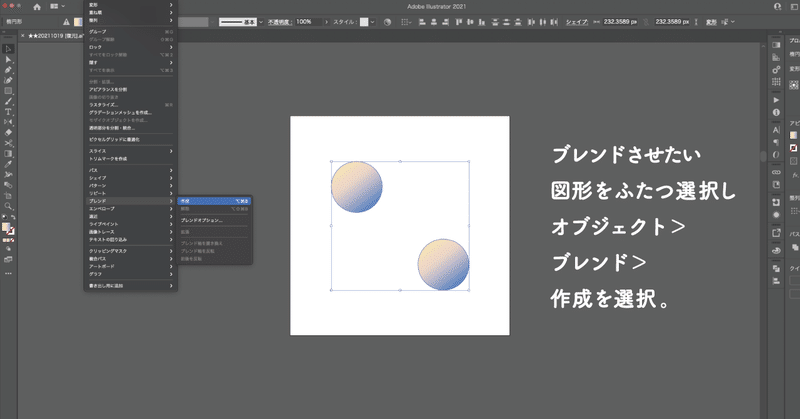Close the ★★20211019 document tab
The image size is (800, 419).
[22, 36]
